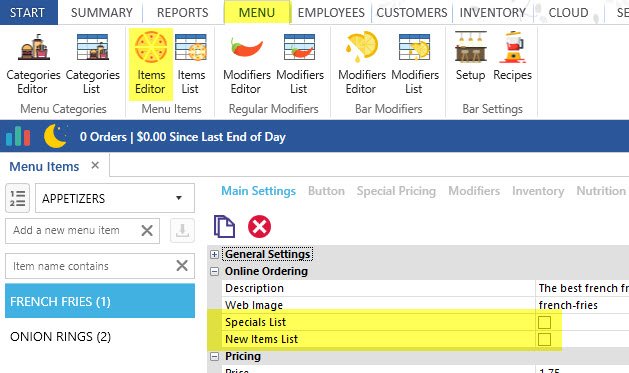Click the Description value cell
This screenshot has width=629, height=373.
pos(582,288)
